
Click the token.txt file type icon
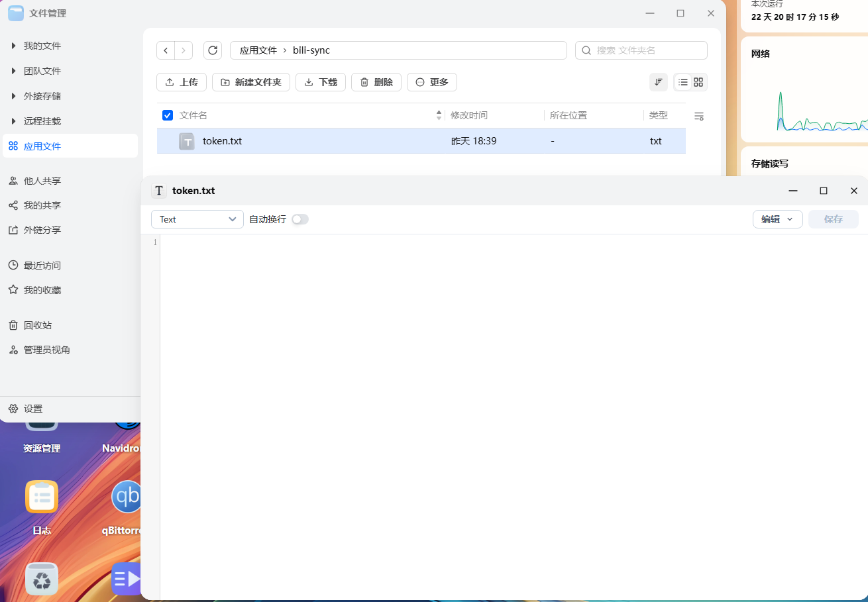coord(187,141)
